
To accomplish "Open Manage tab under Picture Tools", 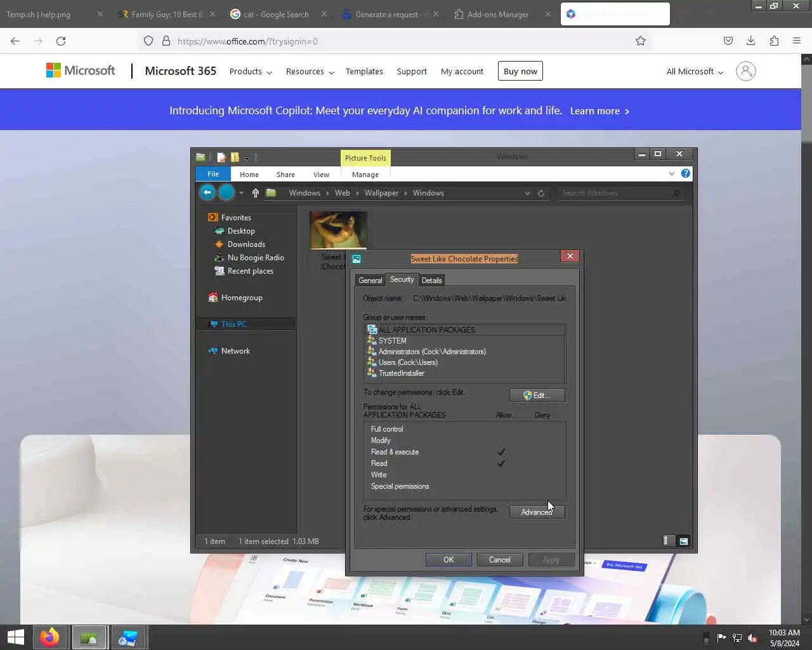I will (365, 175).
